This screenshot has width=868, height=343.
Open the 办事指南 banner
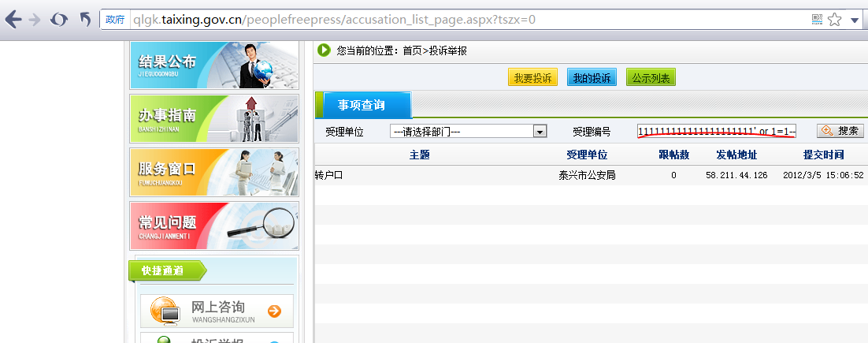tap(214, 118)
